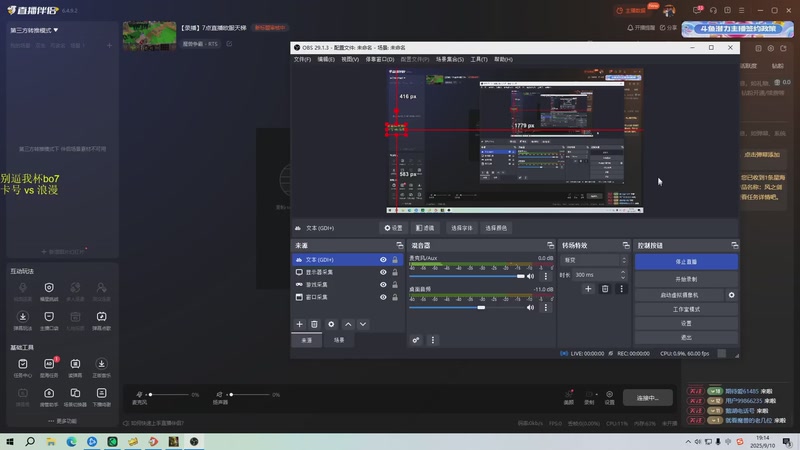Open the AD task icon with red badge

click(49, 367)
